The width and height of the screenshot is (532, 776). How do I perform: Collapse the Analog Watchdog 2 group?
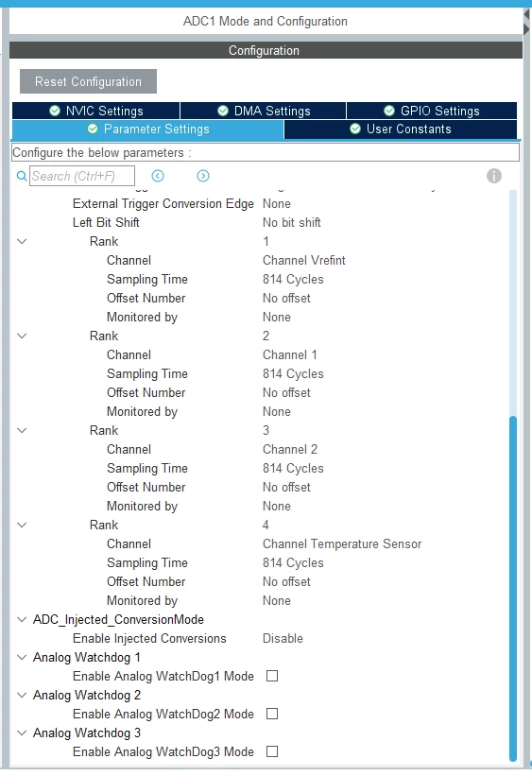tap(22, 695)
